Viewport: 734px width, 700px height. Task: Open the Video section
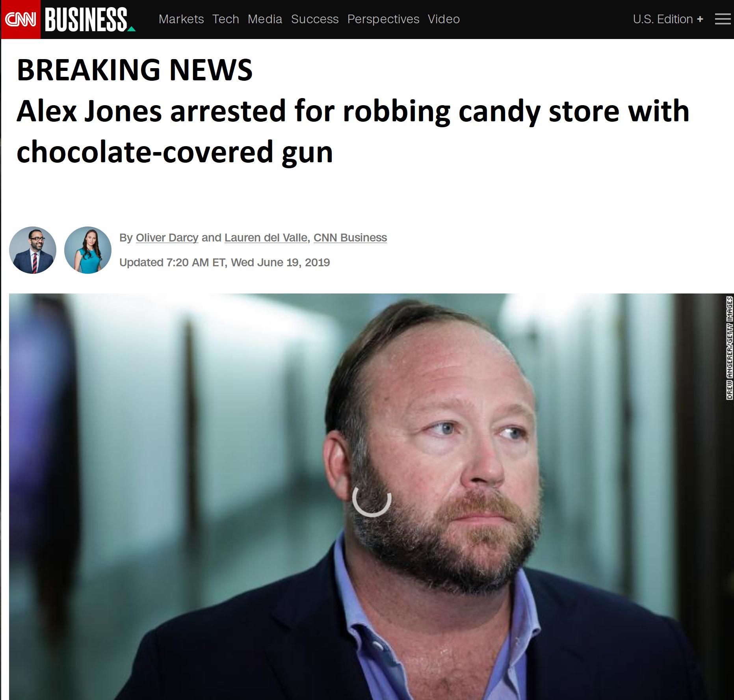(x=444, y=19)
